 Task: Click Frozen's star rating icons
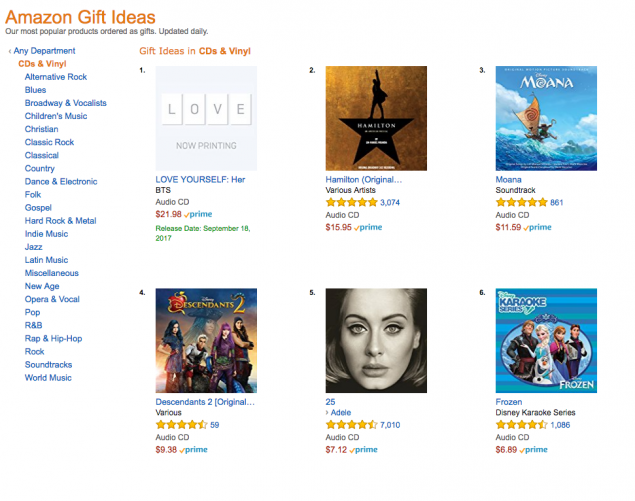[520, 425]
